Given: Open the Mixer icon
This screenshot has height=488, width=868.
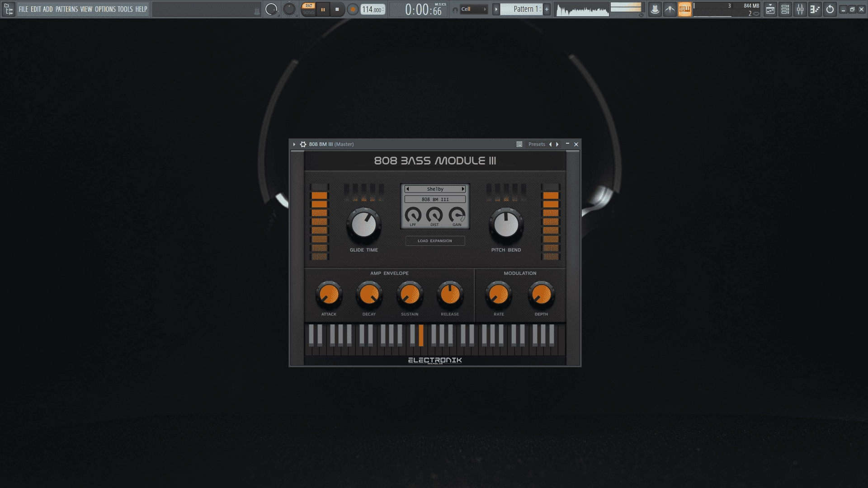Looking at the screenshot, I should [800, 9].
